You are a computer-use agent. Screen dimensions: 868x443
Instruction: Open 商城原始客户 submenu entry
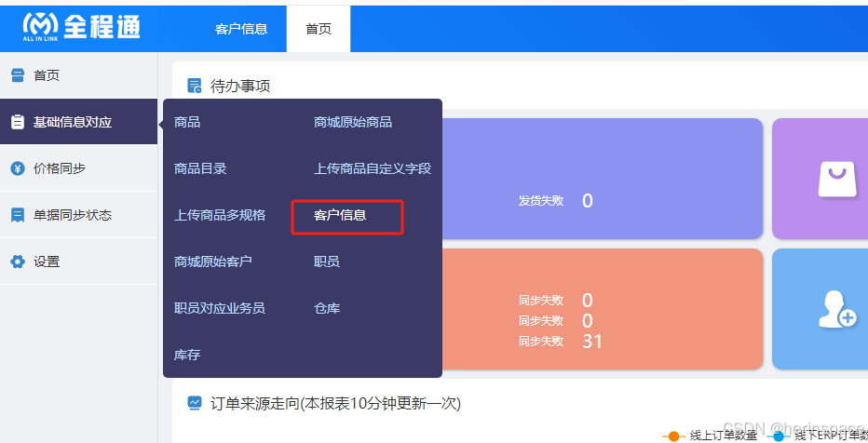(213, 261)
